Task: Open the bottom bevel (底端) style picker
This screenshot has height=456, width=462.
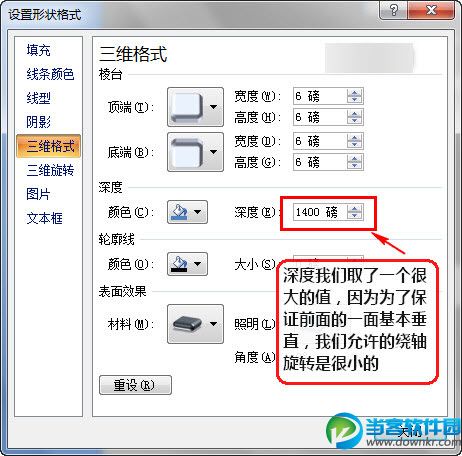Action: pos(195,152)
